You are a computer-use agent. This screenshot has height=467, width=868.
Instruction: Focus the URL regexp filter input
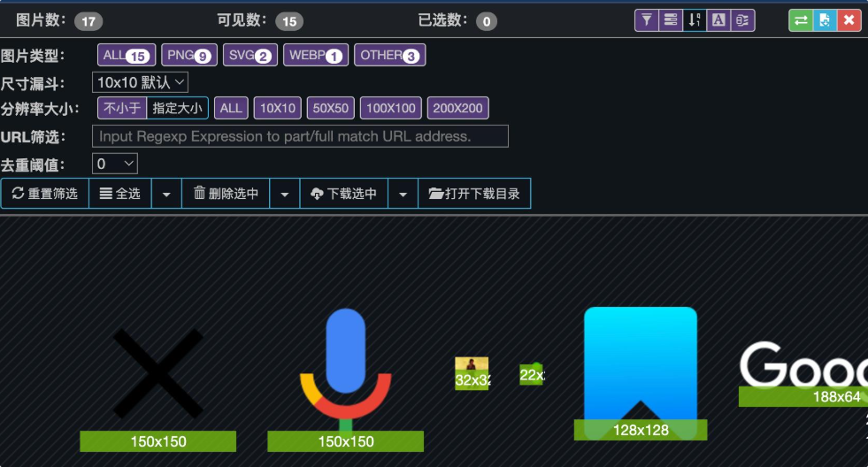(x=300, y=136)
